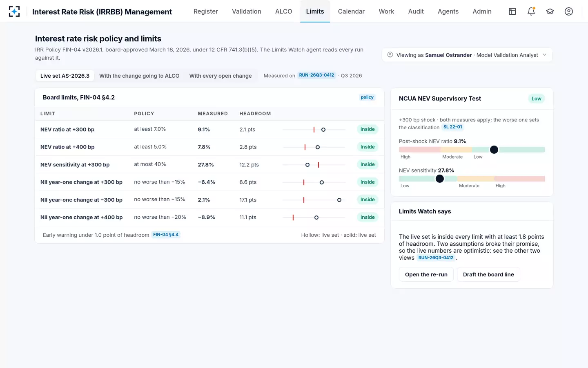
Task: Click the NEV ratio at +300 bp row label
Action: (x=67, y=129)
